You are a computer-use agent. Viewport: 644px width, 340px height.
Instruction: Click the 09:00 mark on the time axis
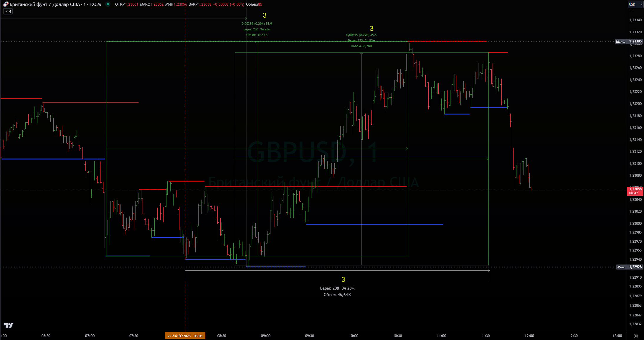(x=265, y=336)
